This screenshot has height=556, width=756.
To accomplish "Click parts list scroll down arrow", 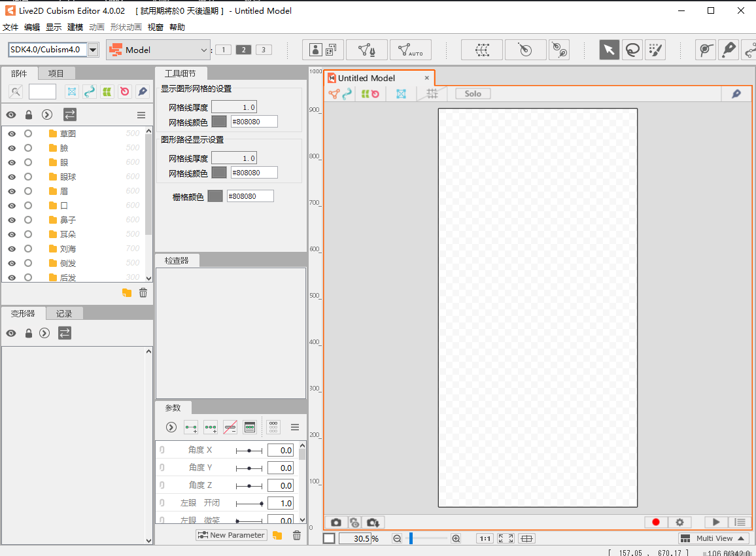I will 148,278.
